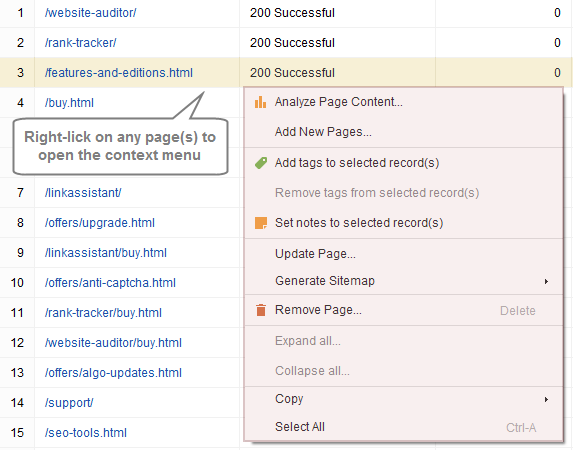Open the Generate Sitemap menu item

click(x=325, y=281)
